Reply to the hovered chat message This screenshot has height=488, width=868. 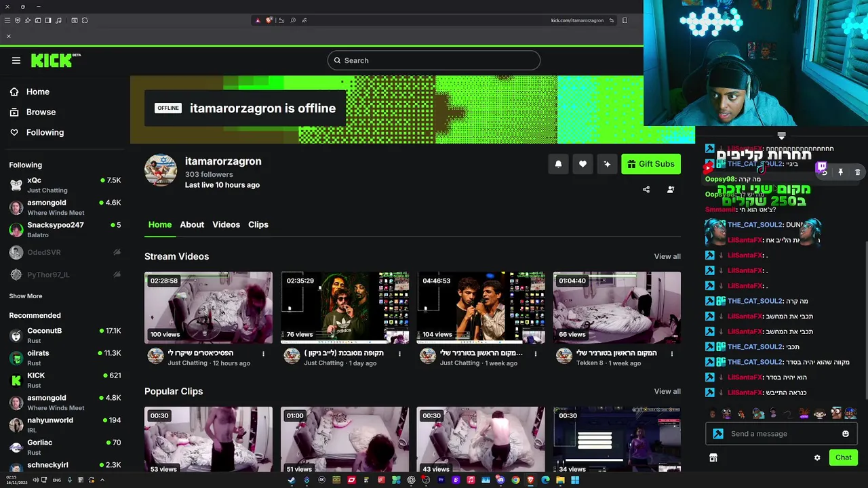point(823,172)
